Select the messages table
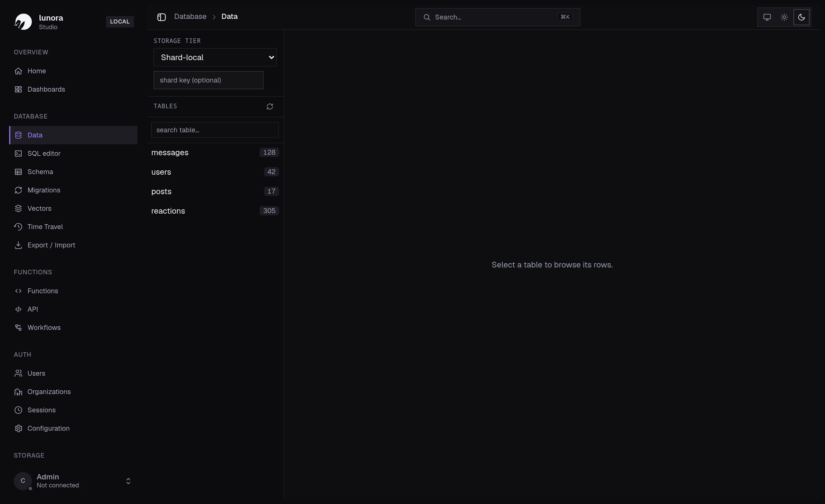 tap(215, 153)
